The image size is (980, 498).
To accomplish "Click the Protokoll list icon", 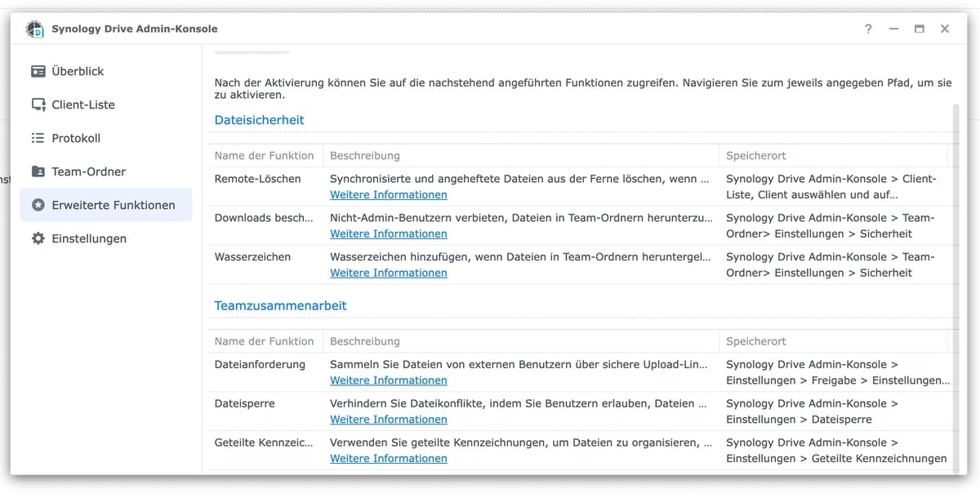I will 38,138.
